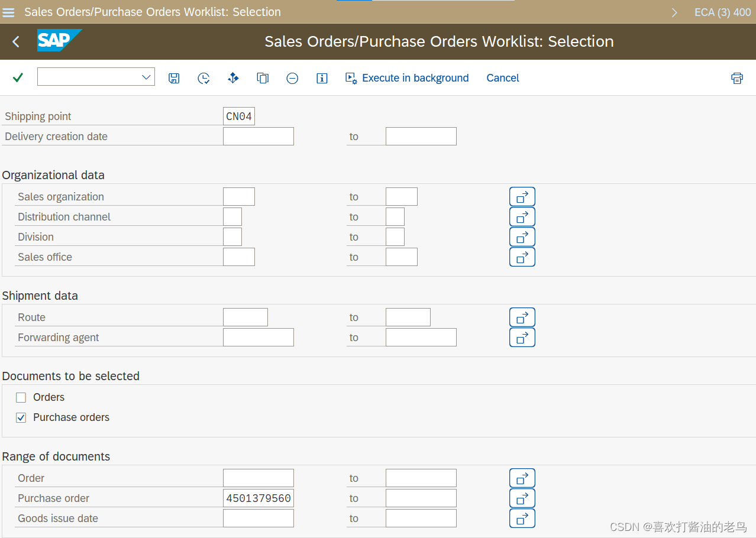Go back using the left arrow
This screenshot has width=756, height=538.
click(16, 41)
